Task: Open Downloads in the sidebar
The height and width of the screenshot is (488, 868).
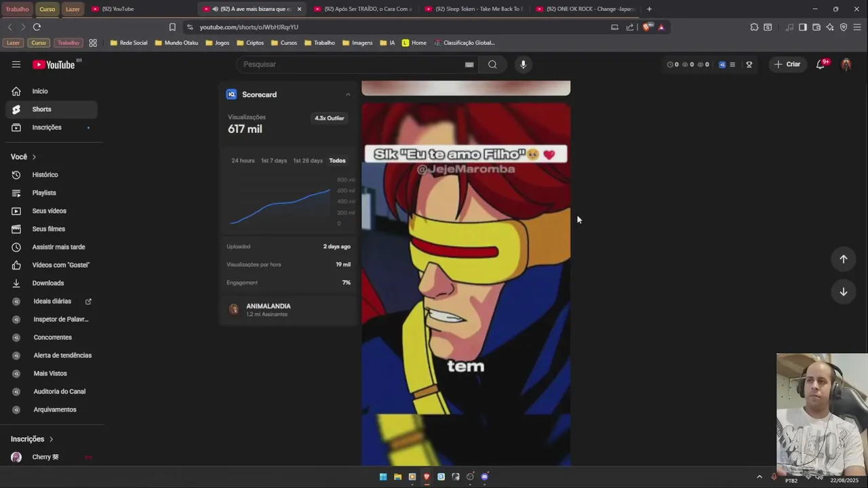Action: tap(52, 283)
